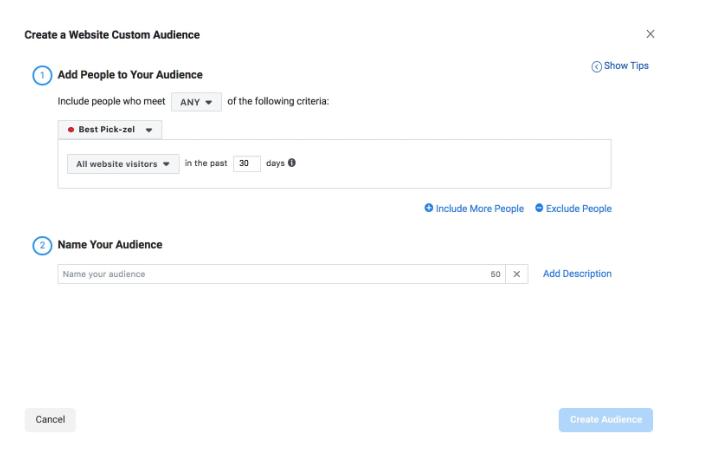
Task: Click the Cancel button
Action: tap(50, 420)
